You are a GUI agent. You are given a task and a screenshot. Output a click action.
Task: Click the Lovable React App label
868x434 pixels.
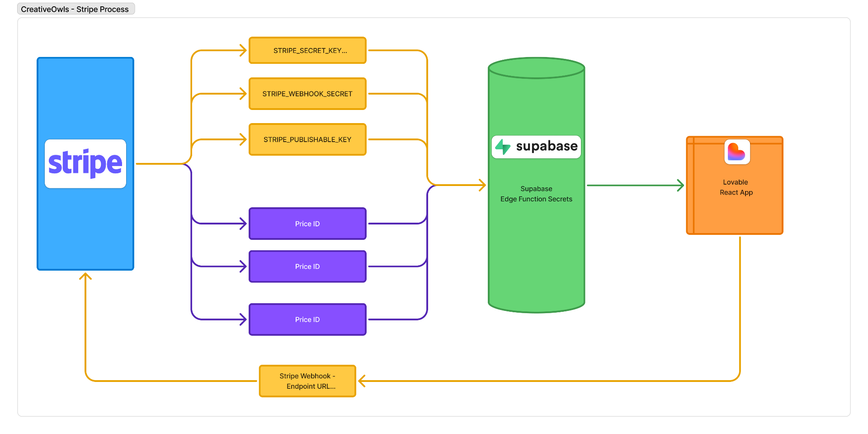(x=736, y=187)
